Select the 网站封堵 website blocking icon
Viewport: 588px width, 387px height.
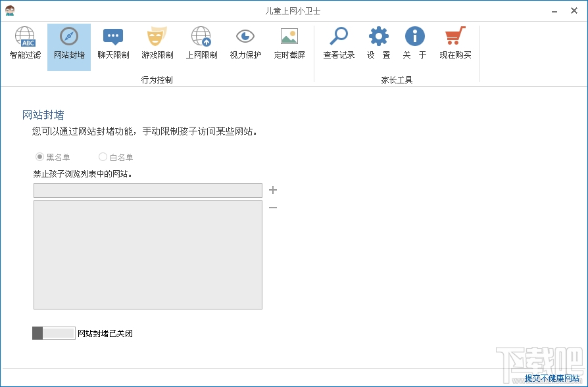click(x=68, y=43)
